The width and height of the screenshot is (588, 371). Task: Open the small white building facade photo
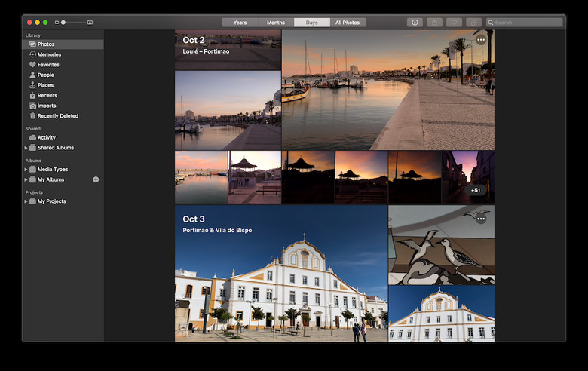point(441,314)
